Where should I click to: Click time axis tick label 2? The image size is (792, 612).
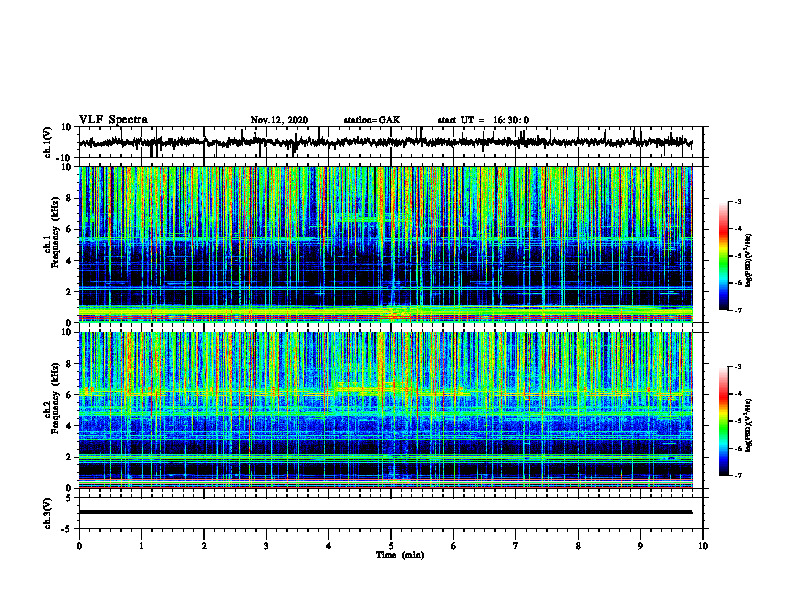pyautogui.click(x=204, y=546)
